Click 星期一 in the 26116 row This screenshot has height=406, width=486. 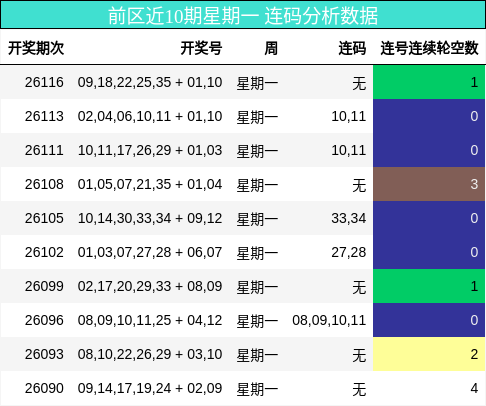click(x=257, y=83)
